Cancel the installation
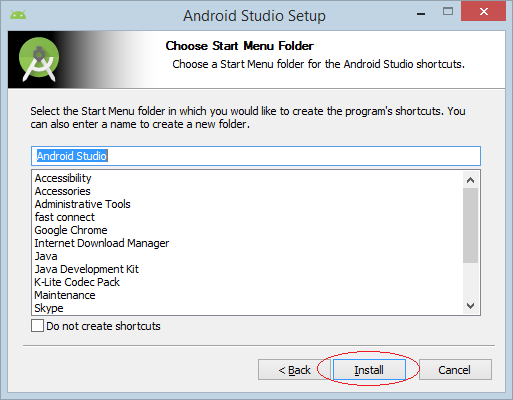 click(x=455, y=370)
